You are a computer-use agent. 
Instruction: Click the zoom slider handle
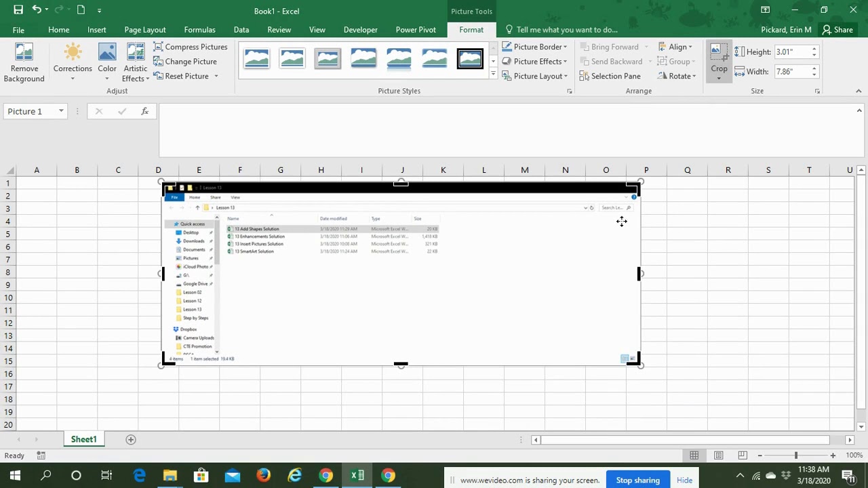tap(796, 455)
